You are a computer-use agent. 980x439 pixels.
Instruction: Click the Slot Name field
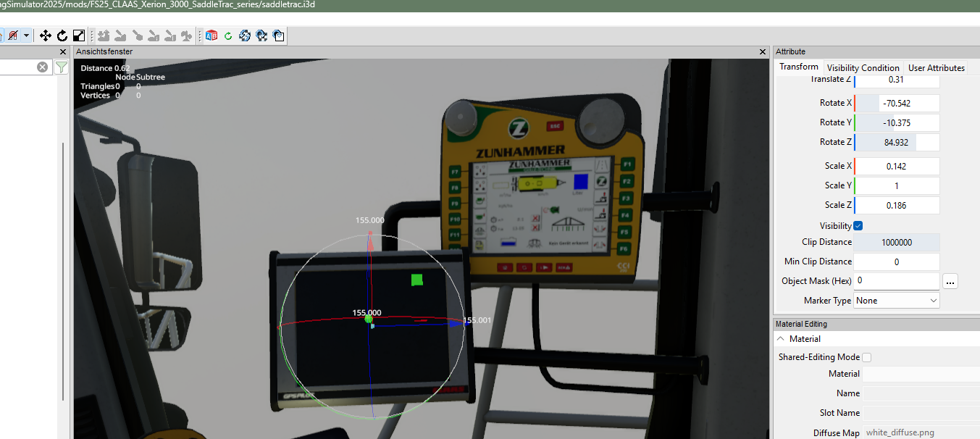pyautogui.click(x=921, y=414)
